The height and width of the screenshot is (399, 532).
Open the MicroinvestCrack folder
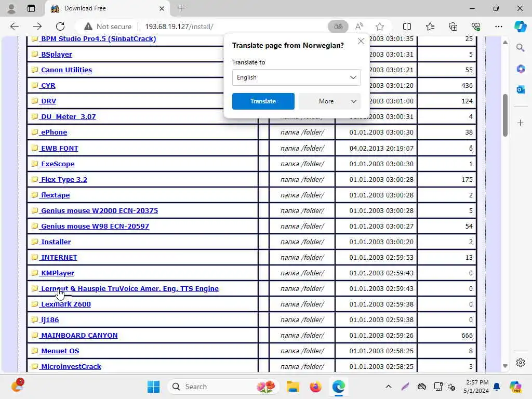tap(71, 367)
